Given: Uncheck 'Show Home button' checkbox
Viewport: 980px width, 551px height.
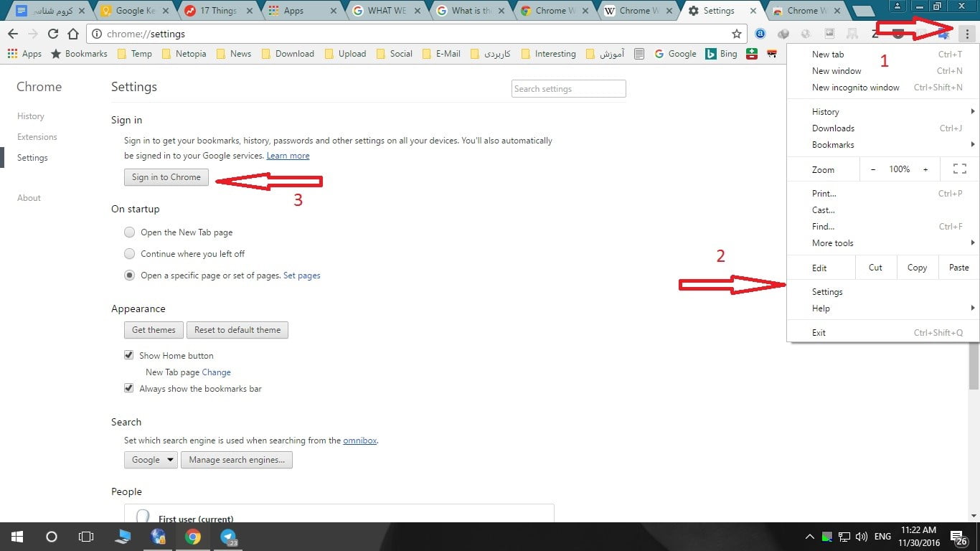Looking at the screenshot, I should (129, 356).
